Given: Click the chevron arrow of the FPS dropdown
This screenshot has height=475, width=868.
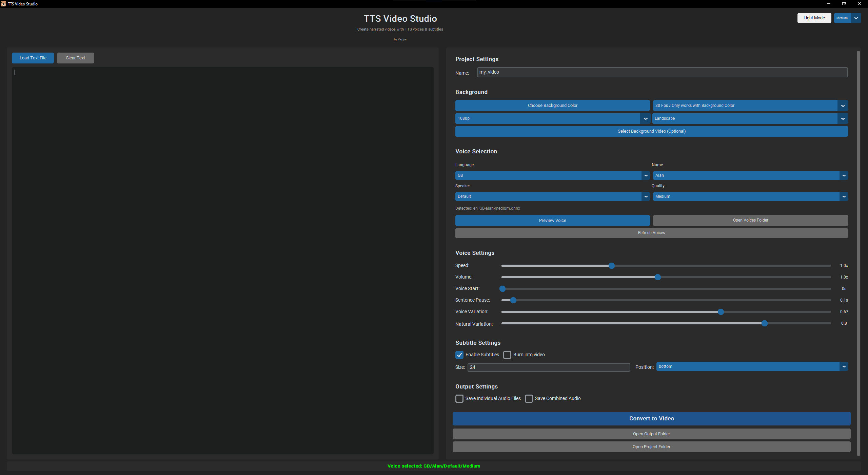Looking at the screenshot, I should coord(843,106).
